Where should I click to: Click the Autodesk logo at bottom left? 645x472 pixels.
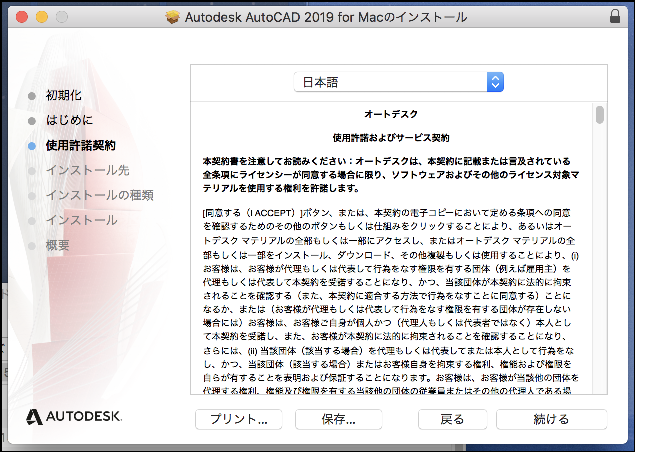pyautogui.click(x=74, y=416)
